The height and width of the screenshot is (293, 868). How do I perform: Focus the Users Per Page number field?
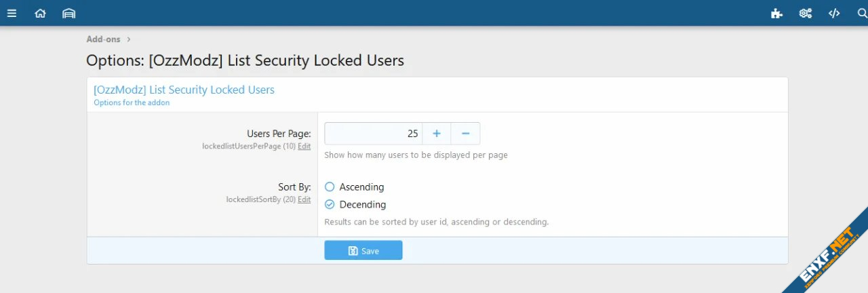(x=373, y=134)
